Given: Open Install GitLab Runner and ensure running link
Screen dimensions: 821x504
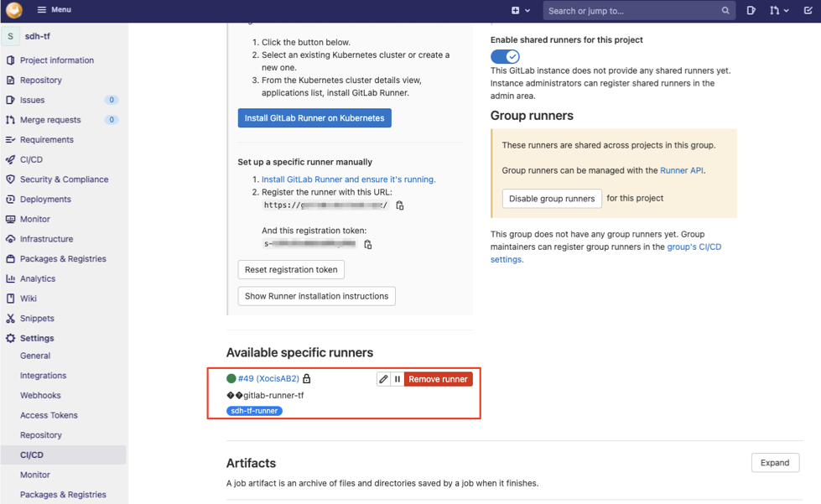Looking at the screenshot, I should point(348,179).
